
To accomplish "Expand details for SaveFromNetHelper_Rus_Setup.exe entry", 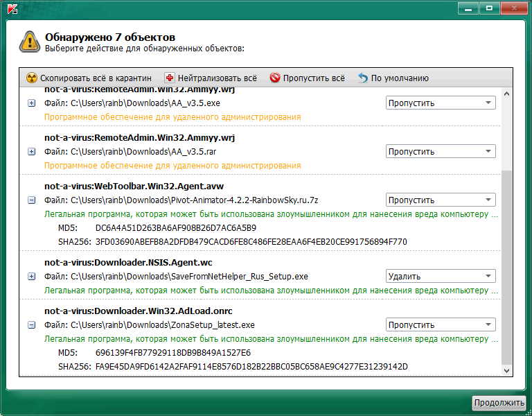I will coord(31,277).
